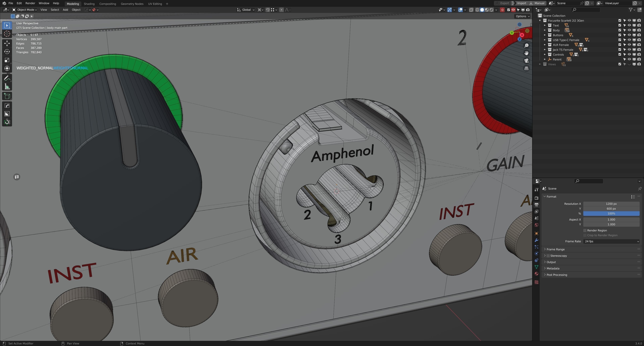
Task: Open the Object properties tab
Action: click(x=536, y=233)
